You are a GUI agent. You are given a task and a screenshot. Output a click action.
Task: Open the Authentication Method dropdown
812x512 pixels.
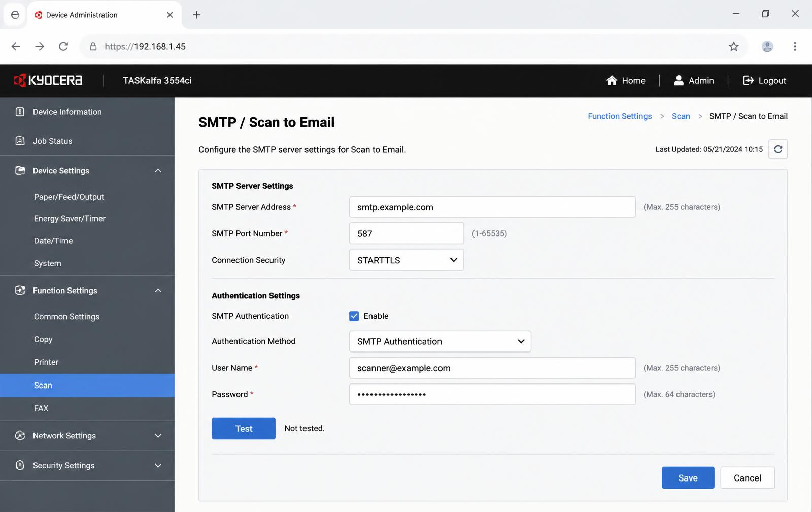(x=440, y=341)
